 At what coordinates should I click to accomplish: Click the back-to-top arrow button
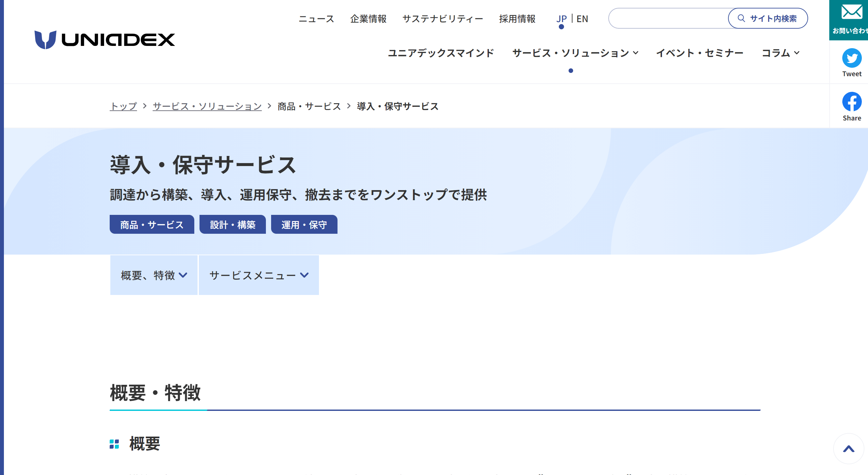coord(848,449)
